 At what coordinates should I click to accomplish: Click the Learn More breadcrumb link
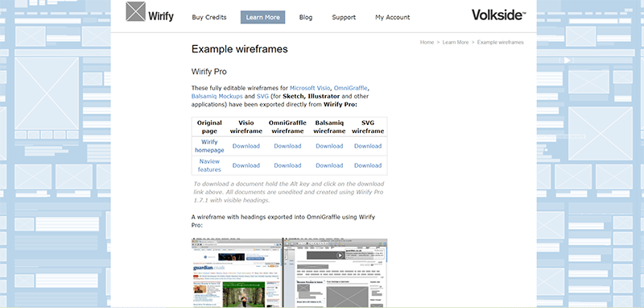click(x=456, y=43)
